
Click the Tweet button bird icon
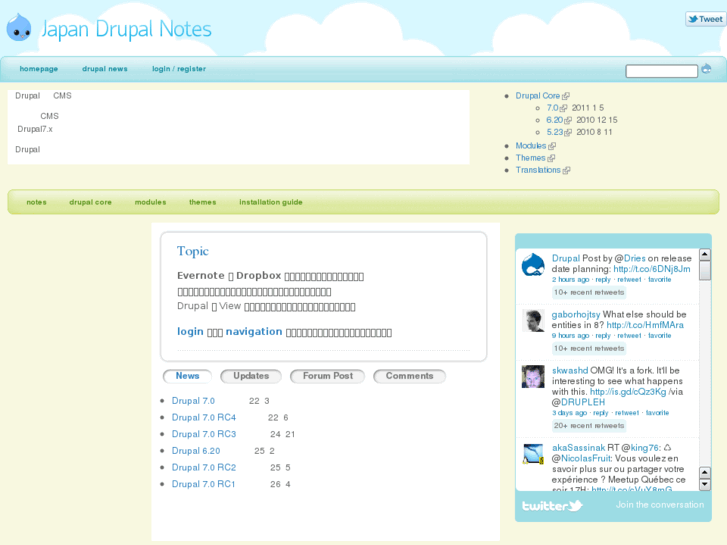tap(693, 19)
